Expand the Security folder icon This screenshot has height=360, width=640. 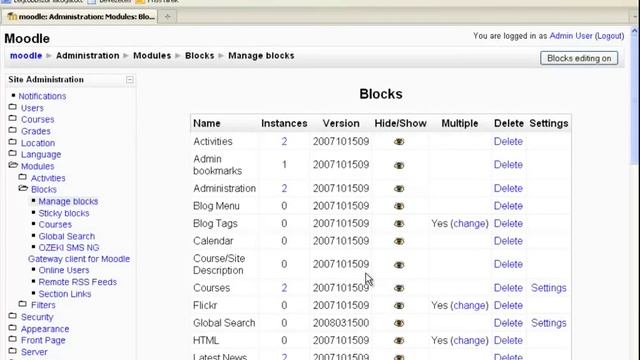[13, 316]
